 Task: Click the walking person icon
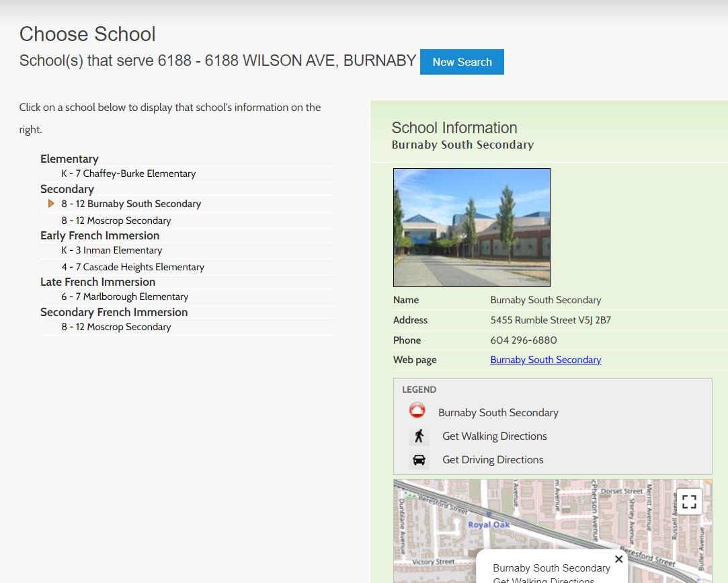[x=419, y=436]
